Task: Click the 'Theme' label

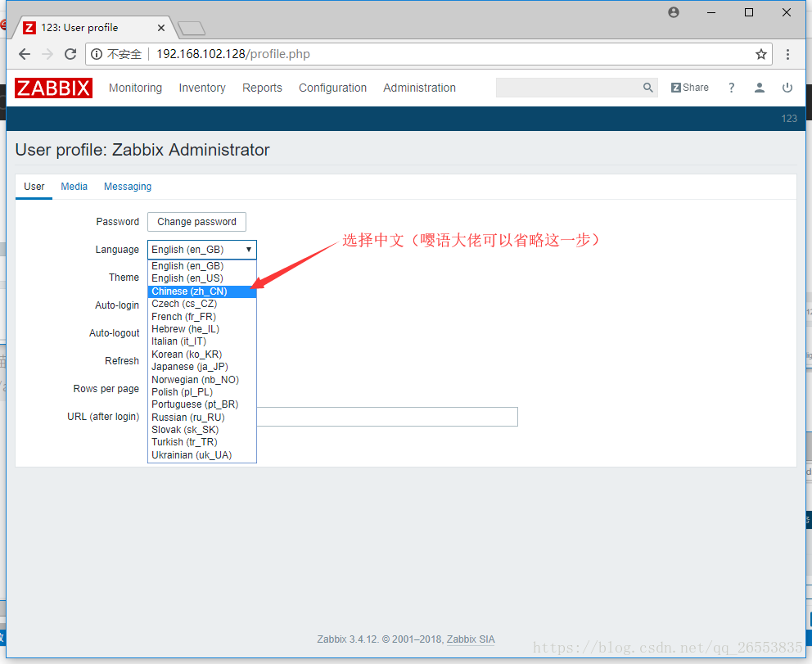Action: click(124, 278)
